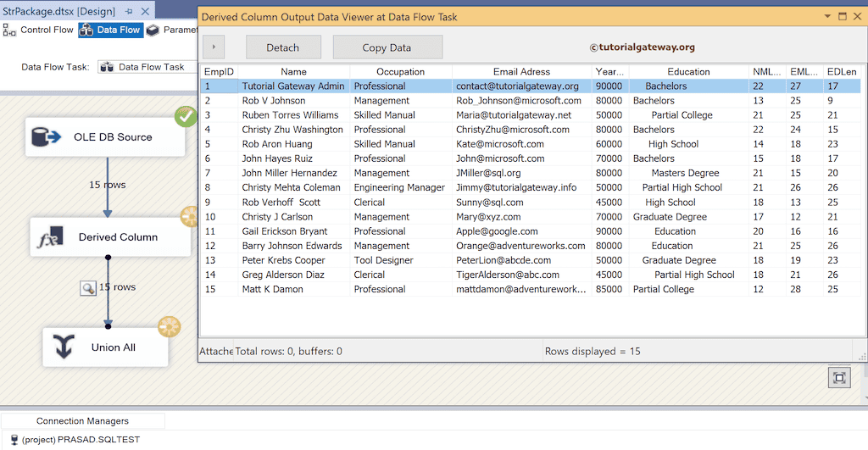Click the EDLen column header
The image size is (868, 450).
(842, 71)
